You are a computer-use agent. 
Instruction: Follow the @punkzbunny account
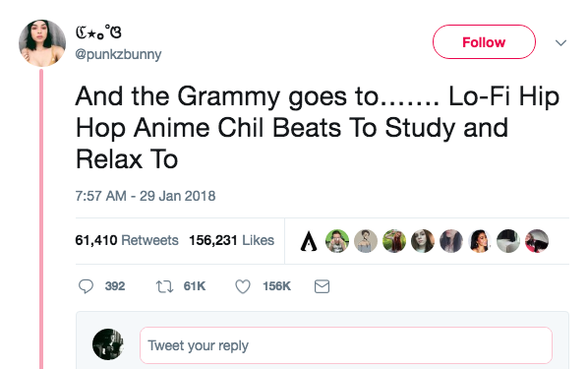coord(484,42)
